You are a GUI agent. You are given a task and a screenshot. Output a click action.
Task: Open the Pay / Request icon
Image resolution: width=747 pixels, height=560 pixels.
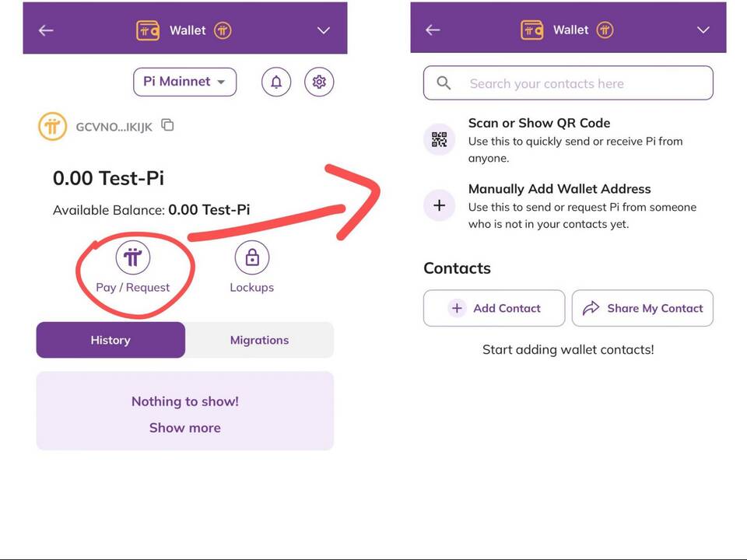pos(133,257)
